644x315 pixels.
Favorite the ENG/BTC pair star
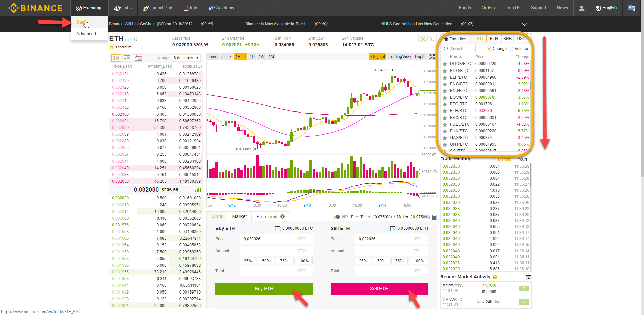pos(445,84)
